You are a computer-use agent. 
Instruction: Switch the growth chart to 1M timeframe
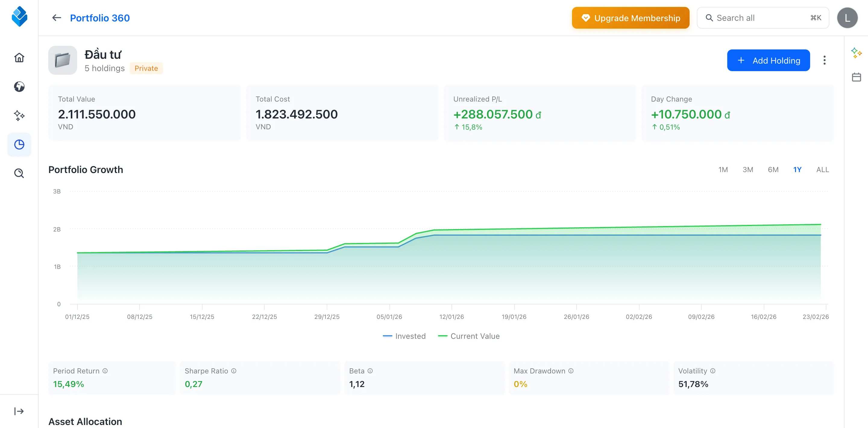[723, 169]
